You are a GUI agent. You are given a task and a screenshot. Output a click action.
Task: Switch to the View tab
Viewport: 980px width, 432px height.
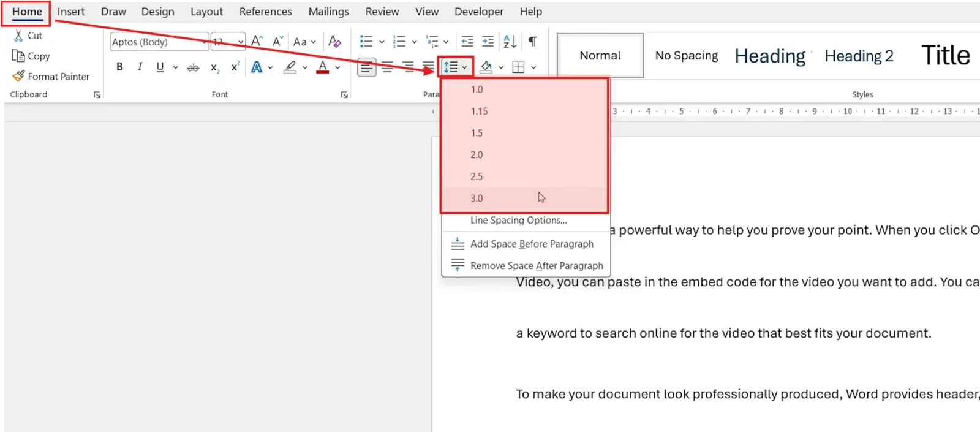click(x=427, y=12)
